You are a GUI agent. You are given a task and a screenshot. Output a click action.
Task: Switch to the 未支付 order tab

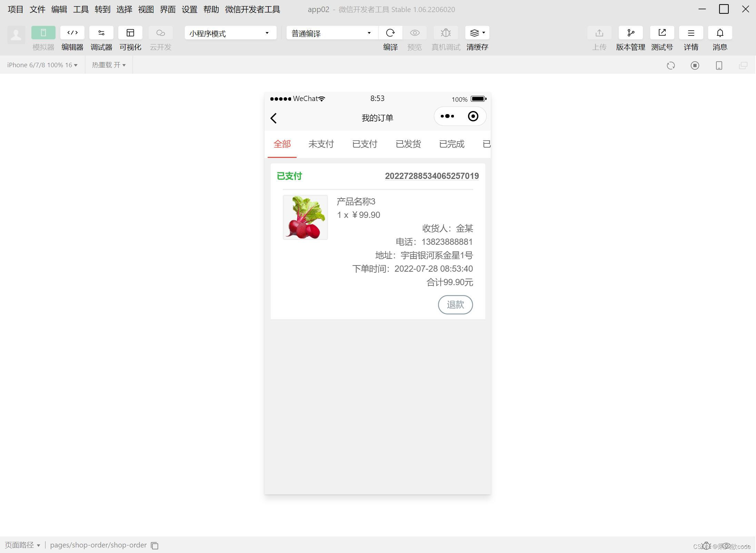coord(321,144)
